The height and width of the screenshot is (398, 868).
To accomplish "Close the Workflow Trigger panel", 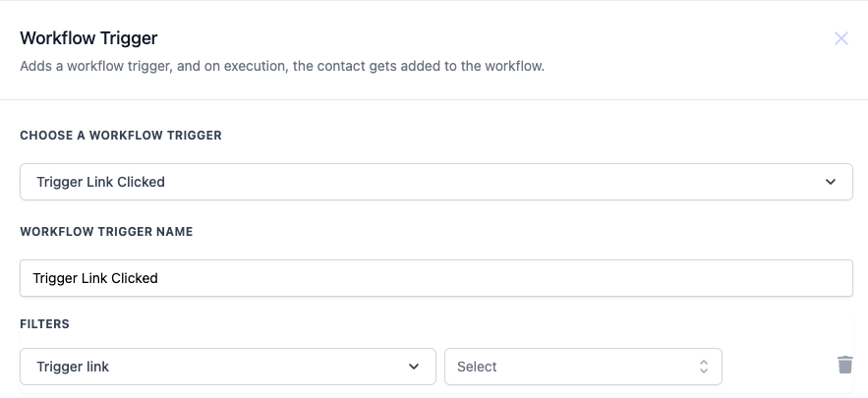I will coord(841,39).
